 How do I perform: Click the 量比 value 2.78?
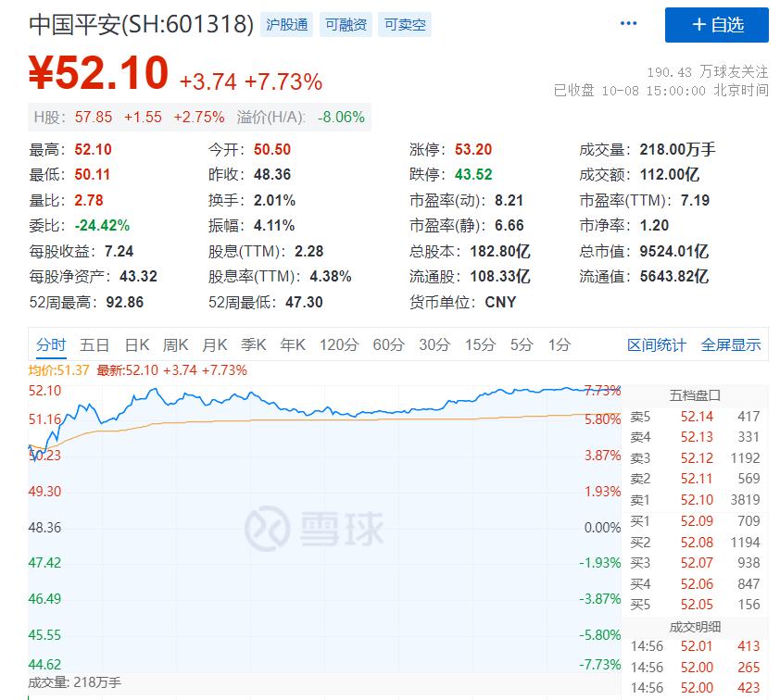(89, 200)
